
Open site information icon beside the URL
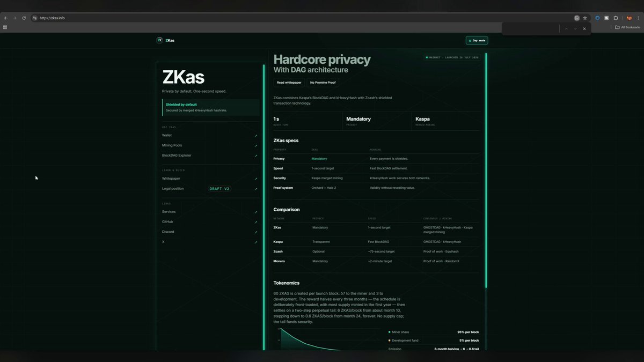[35, 18]
